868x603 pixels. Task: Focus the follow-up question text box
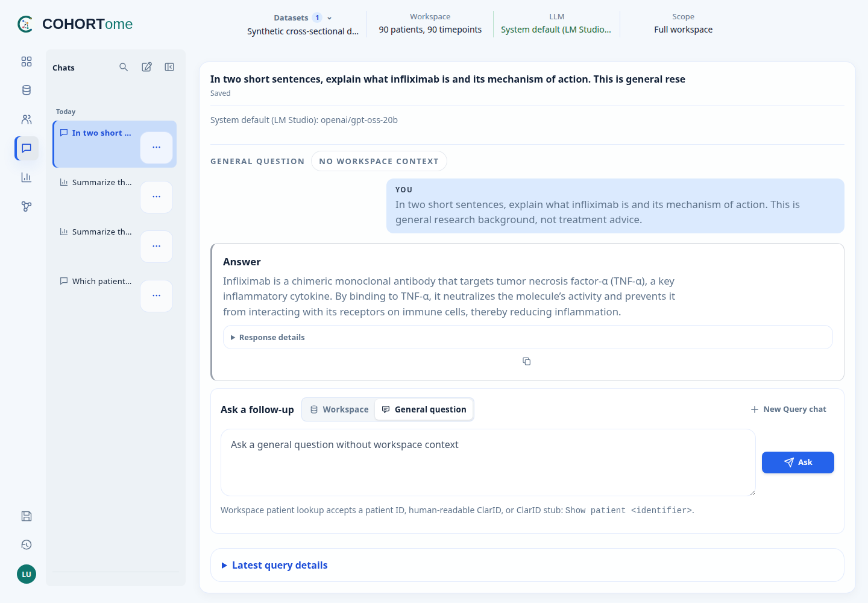click(488, 463)
